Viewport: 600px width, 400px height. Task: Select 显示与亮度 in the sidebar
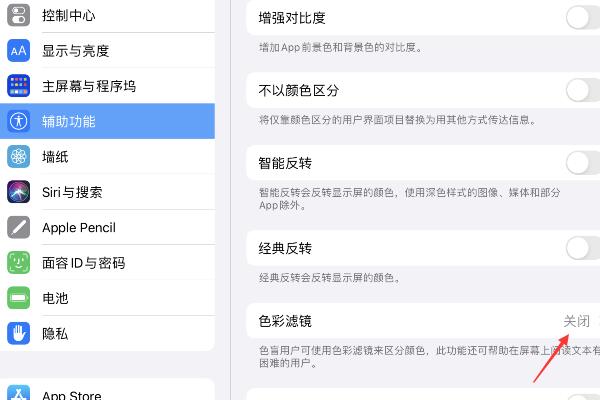[x=76, y=51]
